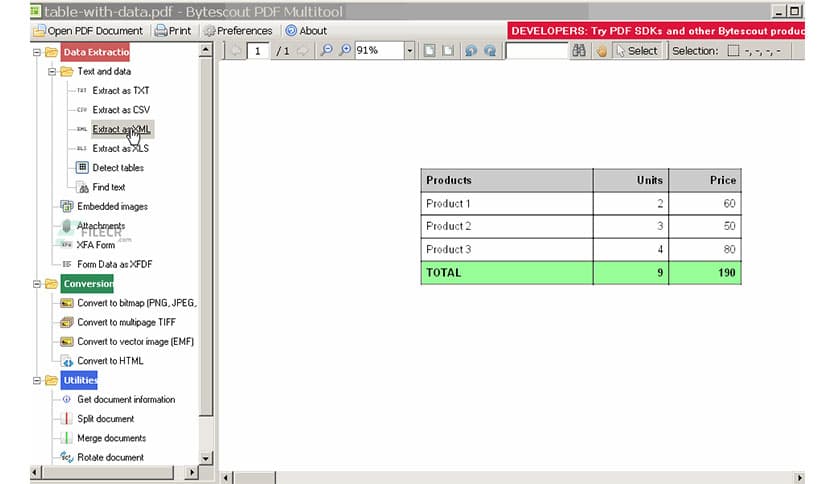This screenshot has height=484, width=836.
Task: Click the Units header cell
Action: pos(631,180)
